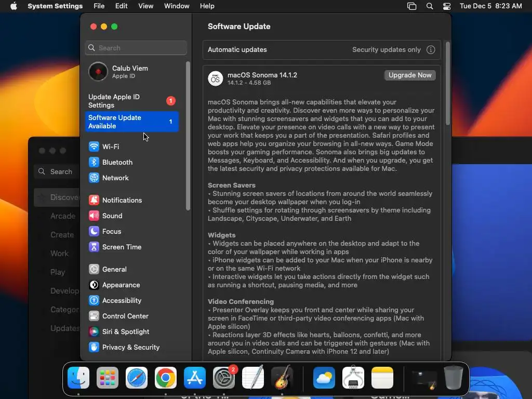Click Security updates only setting

(x=386, y=49)
